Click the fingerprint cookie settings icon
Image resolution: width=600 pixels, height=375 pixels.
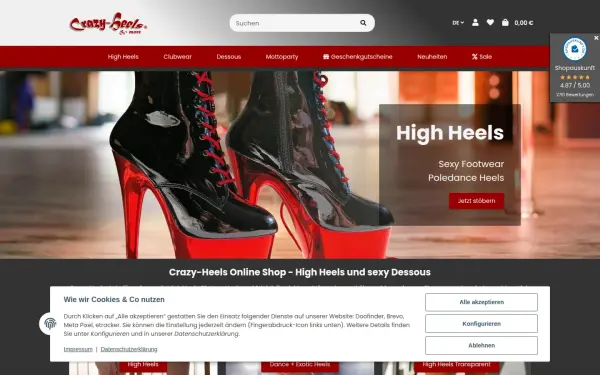pyautogui.click(x=50, y=324)
